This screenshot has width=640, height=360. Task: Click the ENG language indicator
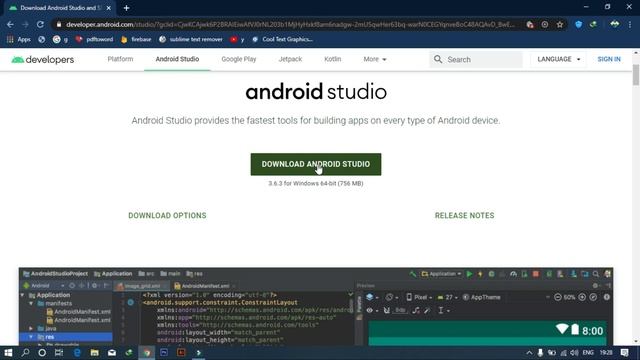pos(588,353)
